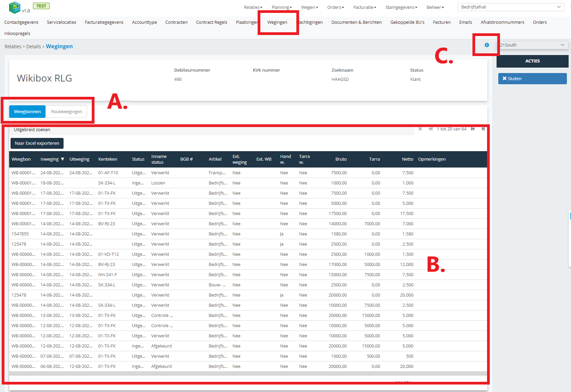Image resolution: width=571 pixels, height=392 pixels.
Task: Sort table by Kenteken column
Action: pyautogui.click(x=108, y=159)
